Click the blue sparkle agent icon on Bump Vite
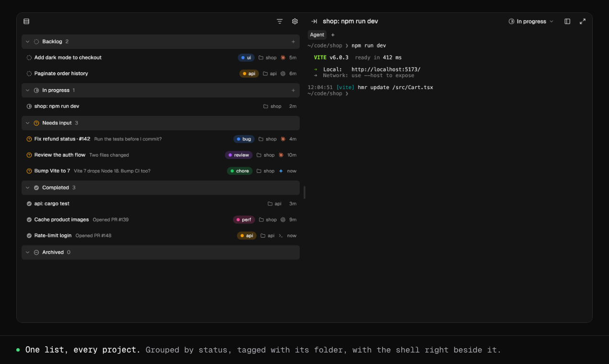The image size is (609, 364). 281,171
